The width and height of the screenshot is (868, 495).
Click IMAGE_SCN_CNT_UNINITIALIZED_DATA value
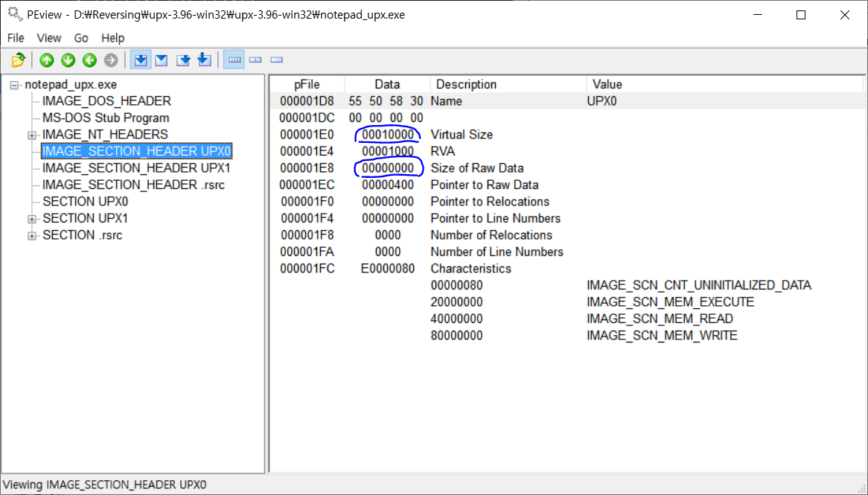tap(699, 285)
